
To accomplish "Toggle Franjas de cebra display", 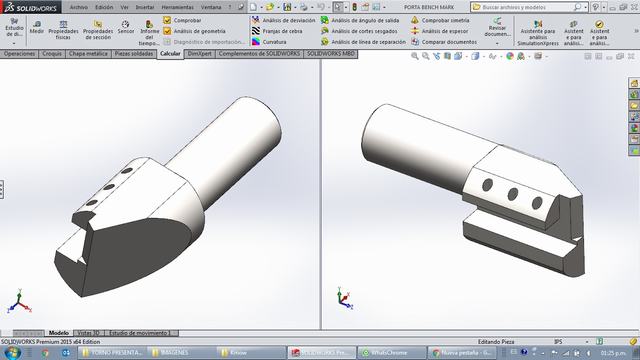I will [277, 31].
